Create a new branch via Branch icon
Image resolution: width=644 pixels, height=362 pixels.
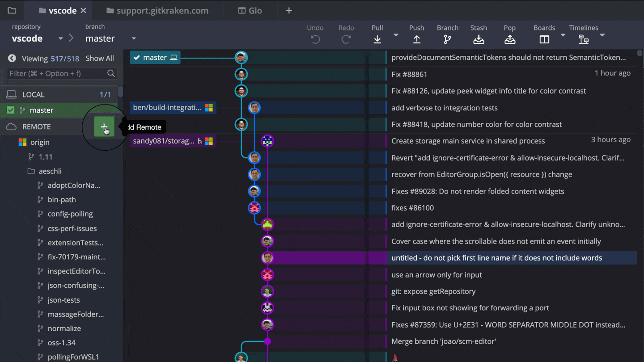point(447,39)
